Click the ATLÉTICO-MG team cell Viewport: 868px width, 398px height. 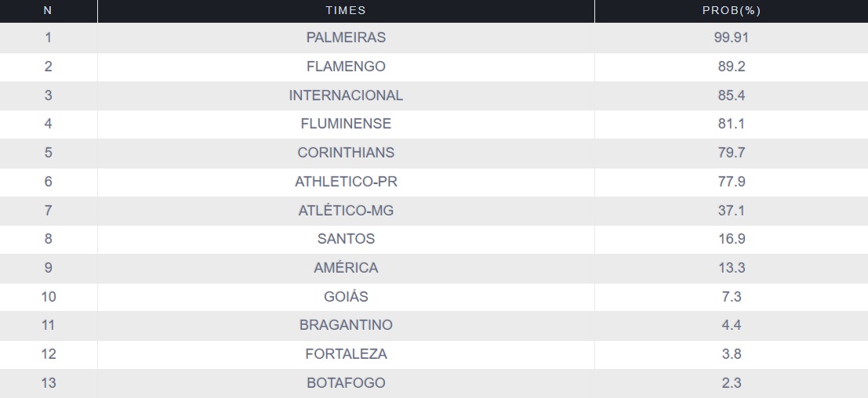pos(346,210)
